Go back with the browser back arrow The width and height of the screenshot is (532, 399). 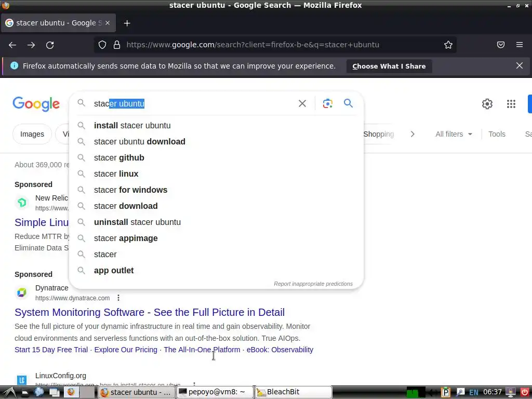tap(12, 45)
